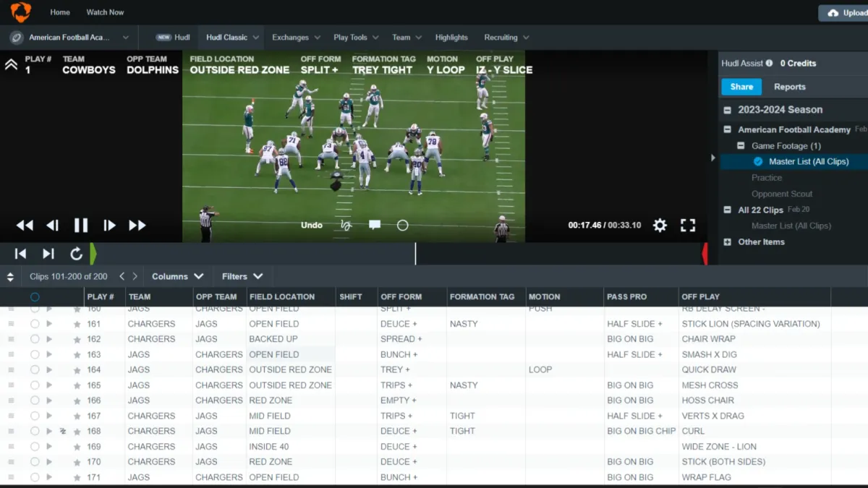Click the drawing annotation icon on row 168
The width and height of the screenshot is (868, 488).
coord(63,431)
